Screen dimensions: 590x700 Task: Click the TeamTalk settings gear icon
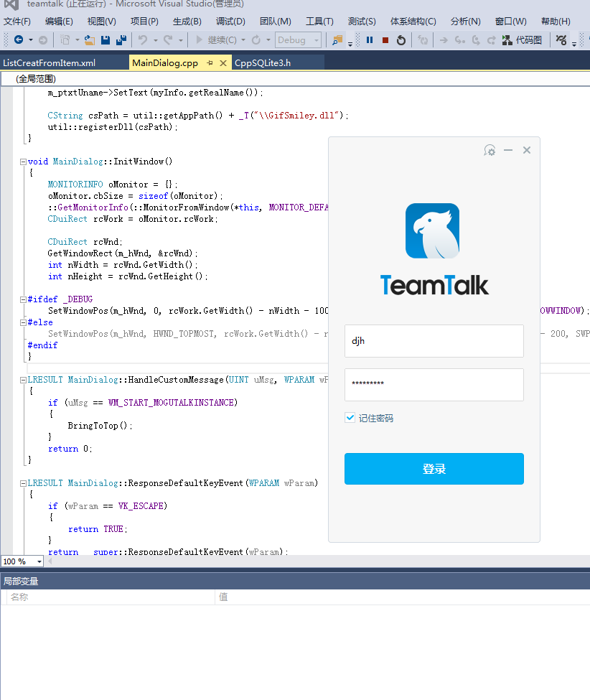[x=490, y=151]
